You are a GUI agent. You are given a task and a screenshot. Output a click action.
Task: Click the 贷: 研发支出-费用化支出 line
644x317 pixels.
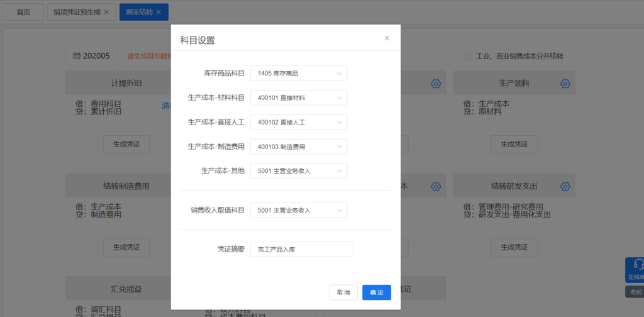(507, 214)
